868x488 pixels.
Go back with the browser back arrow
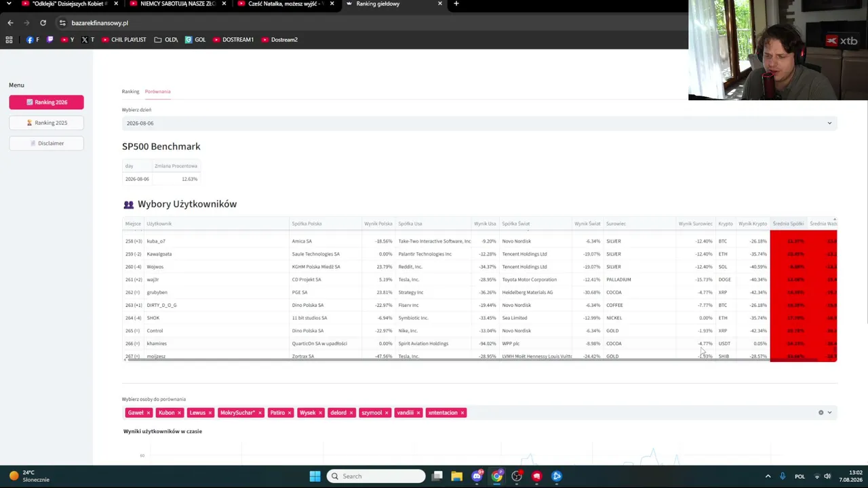pyautogui.click(x=10, y=22)
